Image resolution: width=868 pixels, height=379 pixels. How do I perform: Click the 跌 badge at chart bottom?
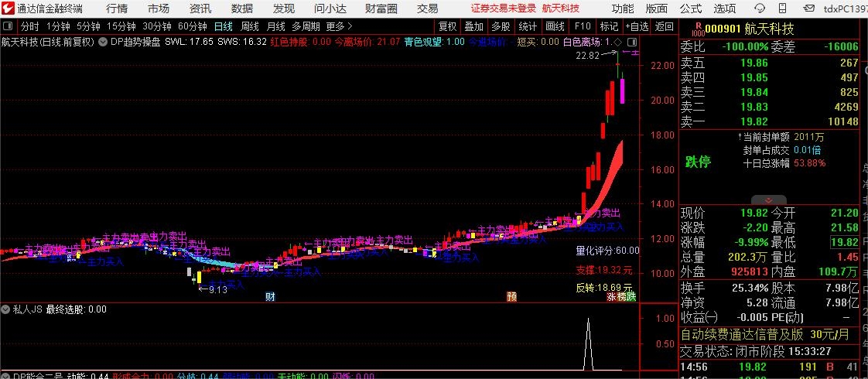click(x=631, y=296)
